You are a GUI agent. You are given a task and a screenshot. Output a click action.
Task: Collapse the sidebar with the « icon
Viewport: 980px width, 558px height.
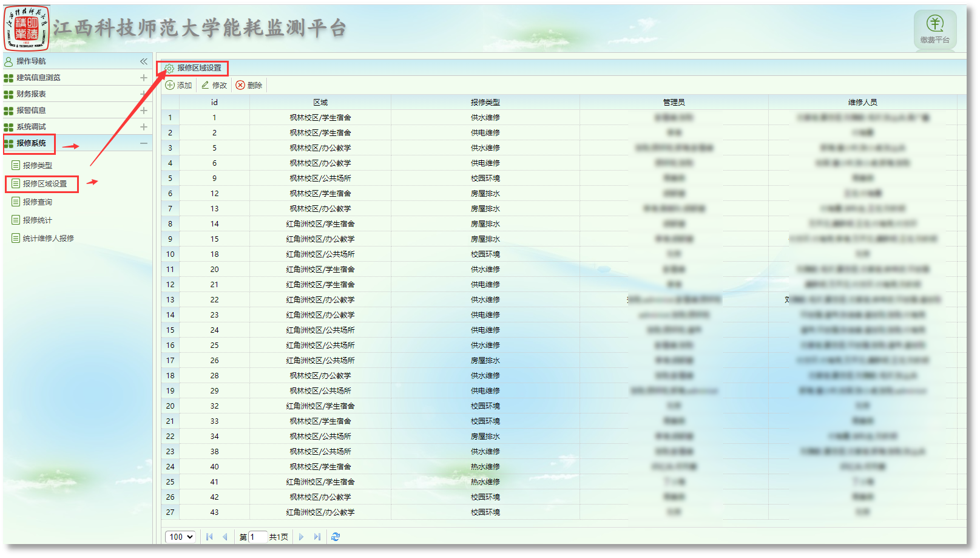[x=144, y=61]
